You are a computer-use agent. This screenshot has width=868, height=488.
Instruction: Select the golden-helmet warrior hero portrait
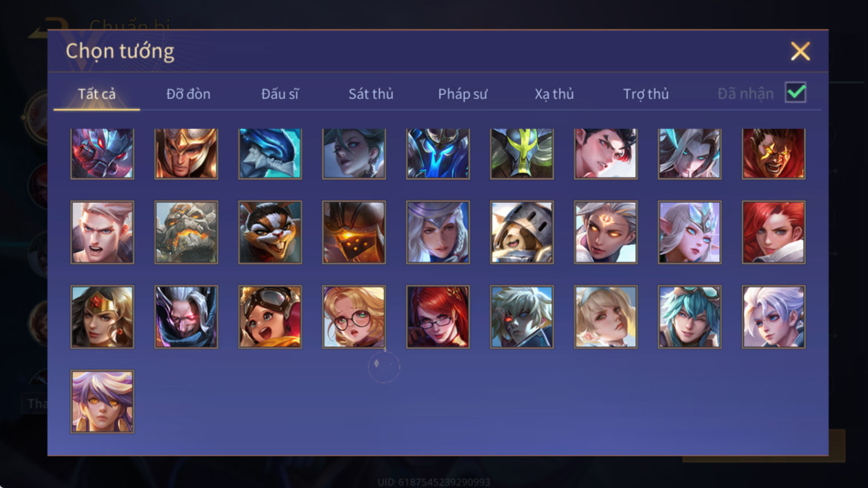tap(186, 153)
